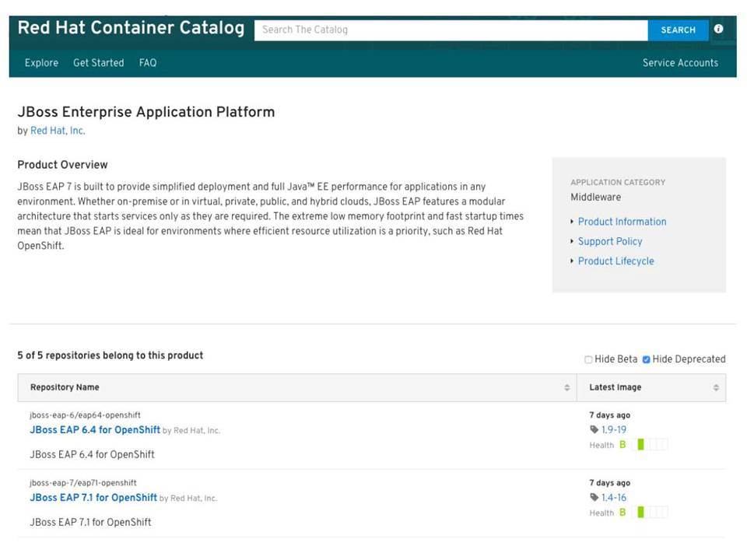Screen dimensions: 747x560
Task: Click the jboss-eap-7/eap71-openshift path text
Action: [83, 483]
